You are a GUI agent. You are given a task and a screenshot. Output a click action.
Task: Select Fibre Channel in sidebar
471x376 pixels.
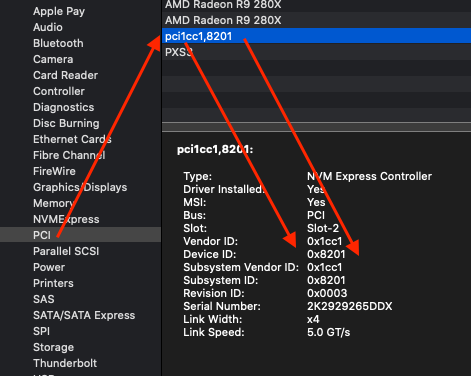pos(69,155)
